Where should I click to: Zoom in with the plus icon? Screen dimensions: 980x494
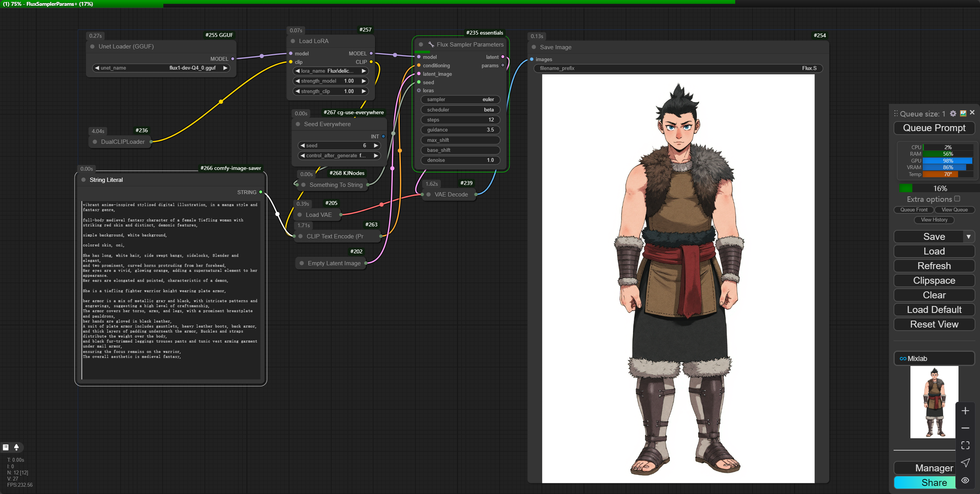pos(965,411)
